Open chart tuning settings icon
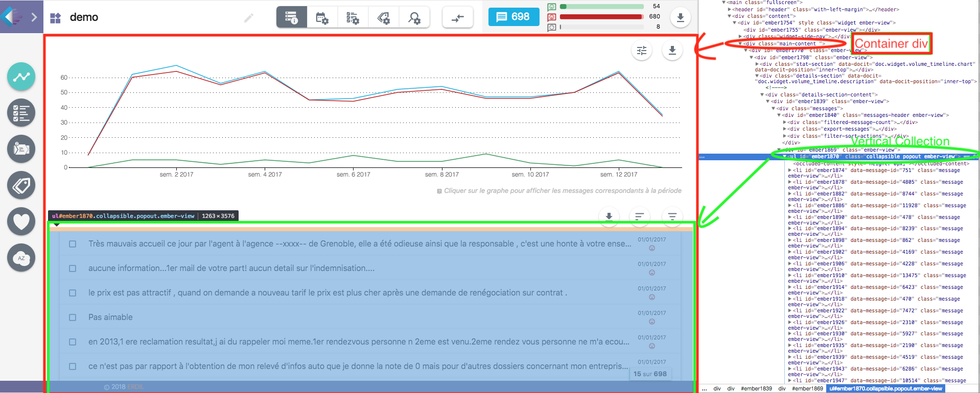 (642, 50)
